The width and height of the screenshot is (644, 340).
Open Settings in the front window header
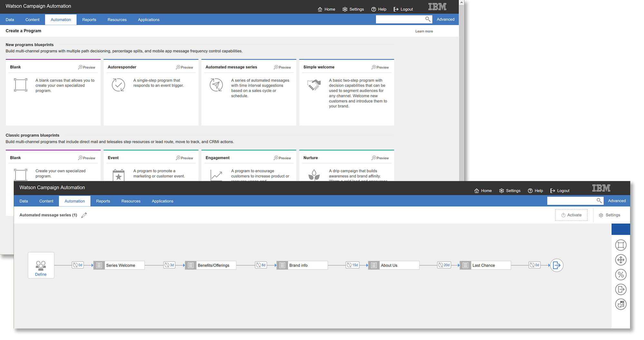(x=510, y=191)
